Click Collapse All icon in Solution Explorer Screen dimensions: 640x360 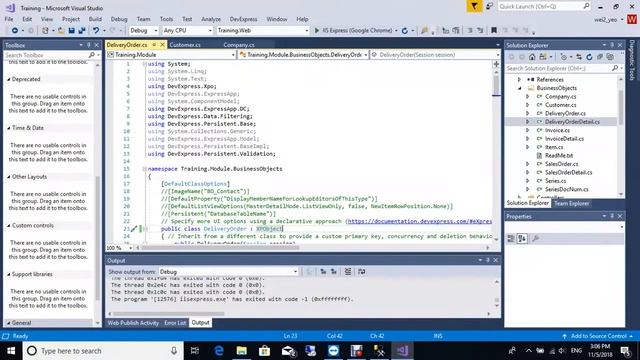[600, 57]
